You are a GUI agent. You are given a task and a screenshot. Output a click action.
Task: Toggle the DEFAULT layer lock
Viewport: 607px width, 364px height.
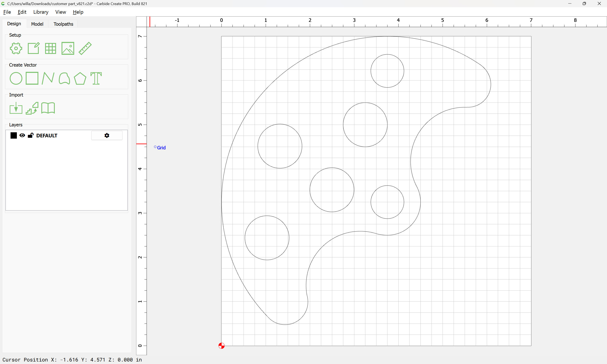coord(30,135)
